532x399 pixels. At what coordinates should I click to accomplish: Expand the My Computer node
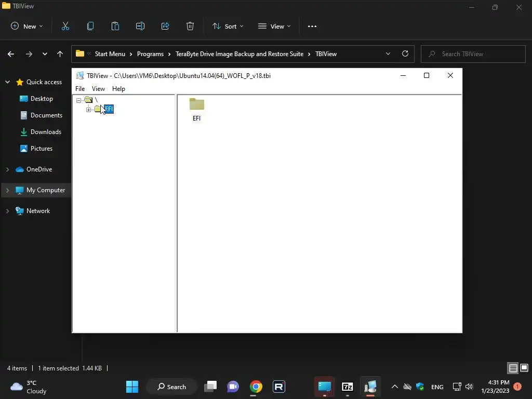(7, 190)
